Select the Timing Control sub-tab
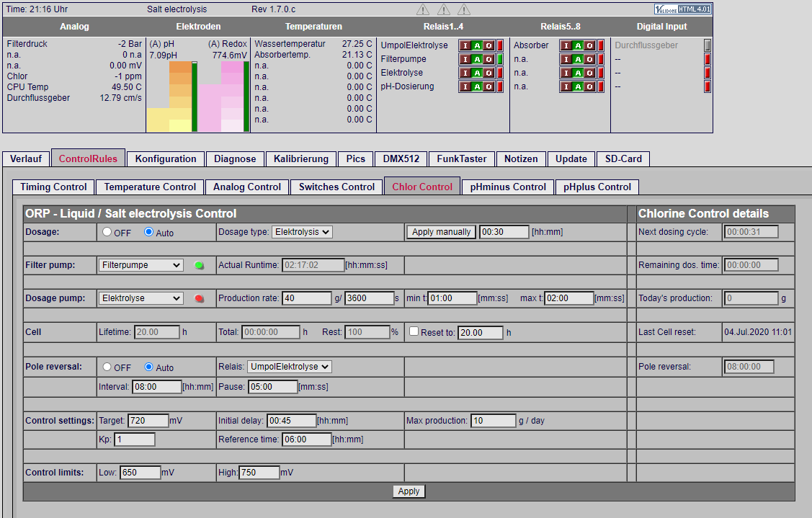 tap(53, 187)
